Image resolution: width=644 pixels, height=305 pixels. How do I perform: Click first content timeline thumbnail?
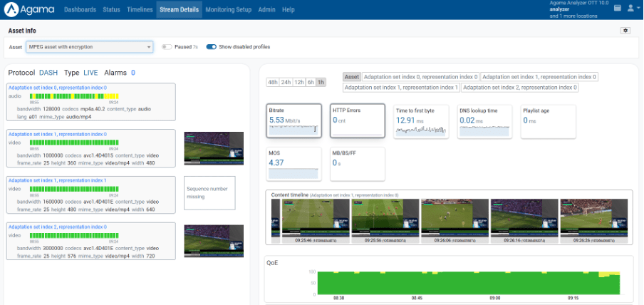305,217
